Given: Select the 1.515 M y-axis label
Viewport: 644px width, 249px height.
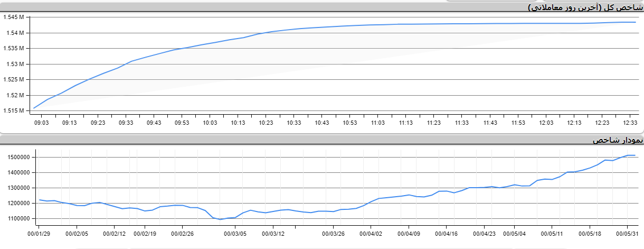Looking at the screenshot, I should click(x=14, y=110).
